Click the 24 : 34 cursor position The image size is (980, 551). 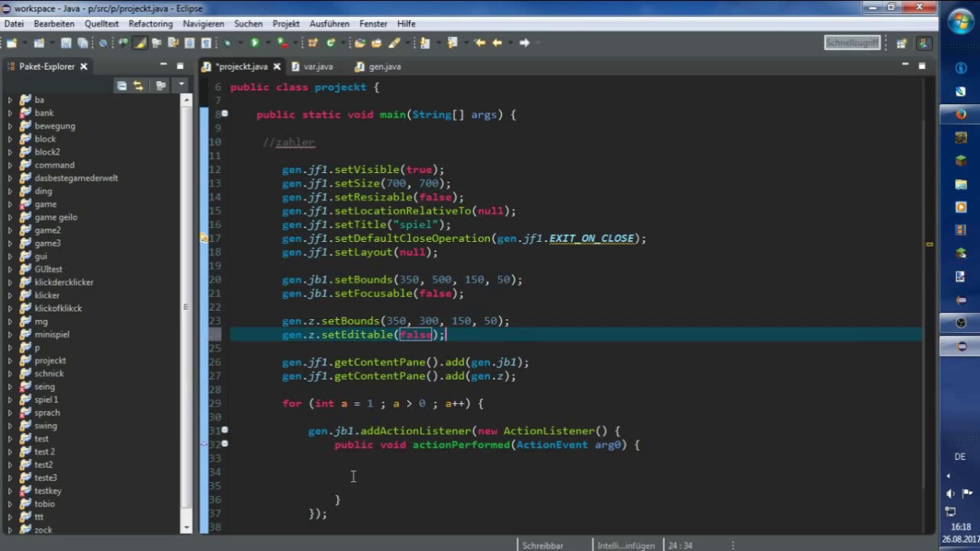(680, 546)
